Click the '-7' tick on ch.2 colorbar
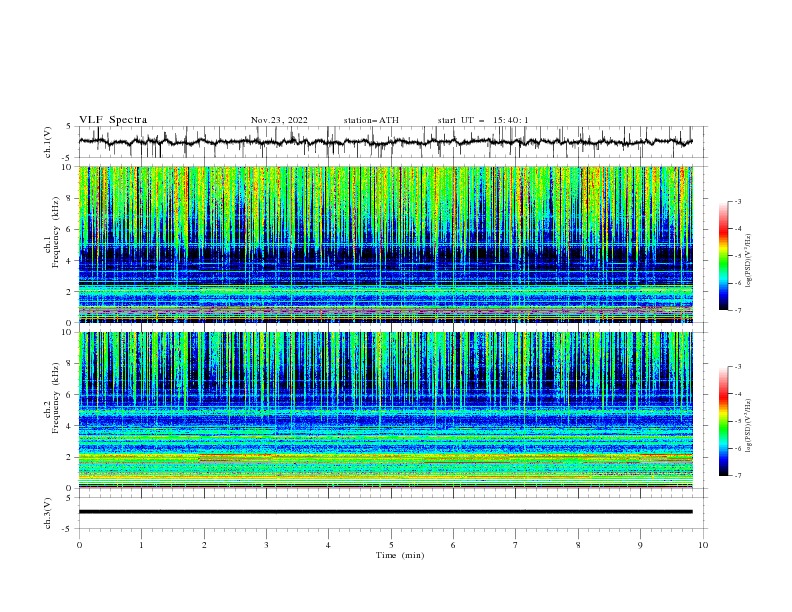This screenshot has height=612, width=792. 738,475
